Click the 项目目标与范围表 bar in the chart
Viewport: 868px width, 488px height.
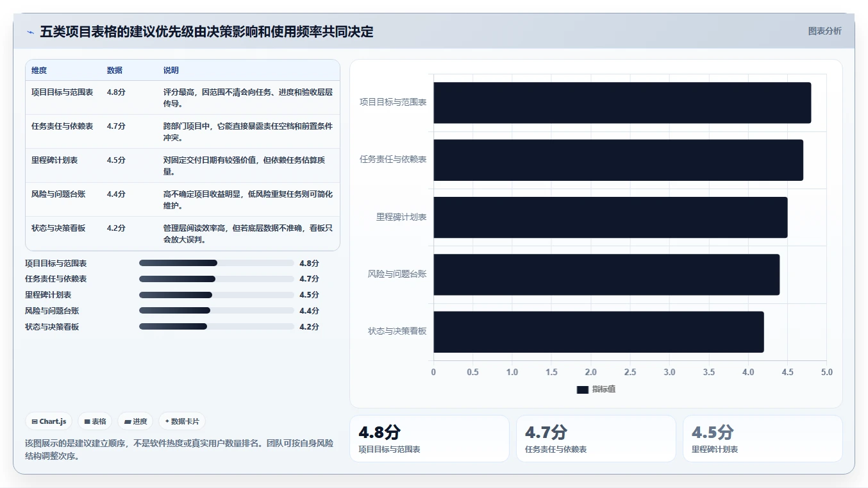click(x=622, y=103)
